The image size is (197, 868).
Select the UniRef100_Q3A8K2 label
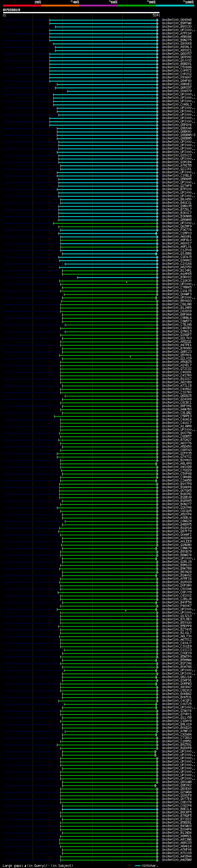click(177, 260)
